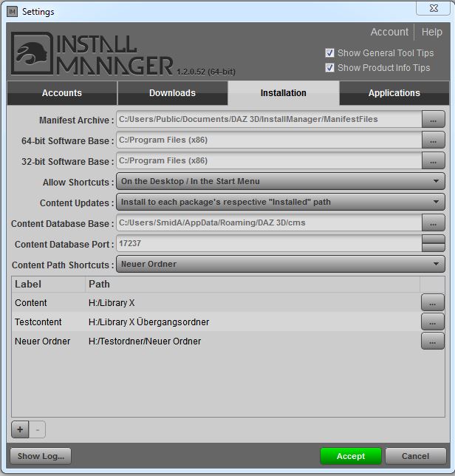
Task: Toggle Show General Tool Tips checkbox
Action: click(x=329, y=52)
